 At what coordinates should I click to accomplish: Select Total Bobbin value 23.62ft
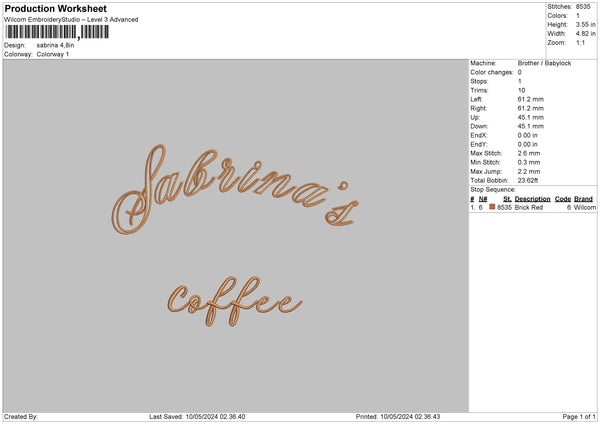pos(528,180)
